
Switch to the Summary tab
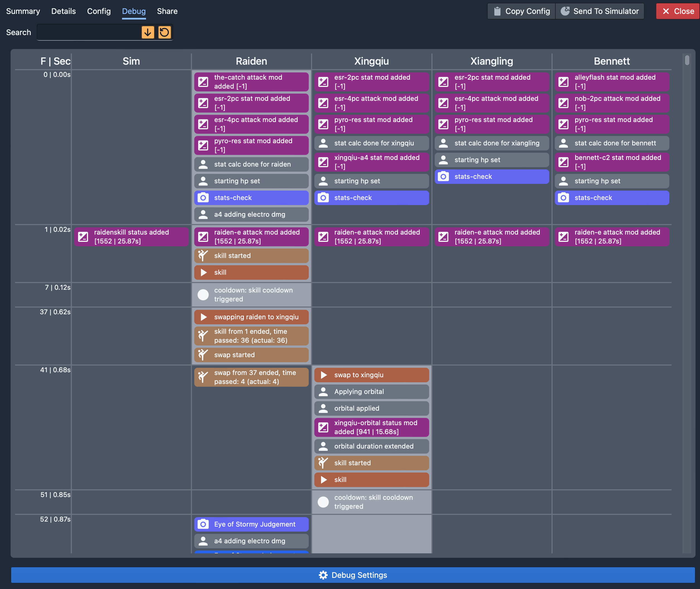(x=23, y=11)
